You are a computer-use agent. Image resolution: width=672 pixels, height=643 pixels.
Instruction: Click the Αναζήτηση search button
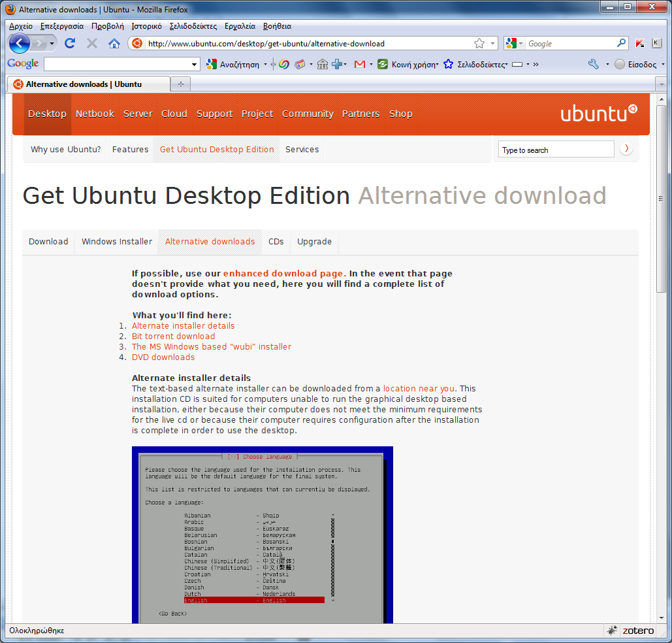(233, 64)
